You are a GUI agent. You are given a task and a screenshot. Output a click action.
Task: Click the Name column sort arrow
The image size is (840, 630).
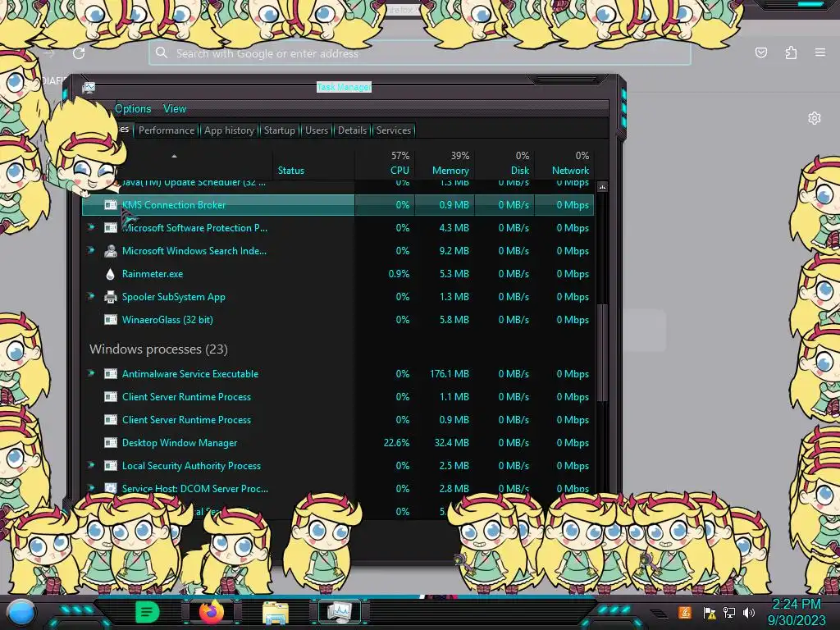tap(174, 156)
